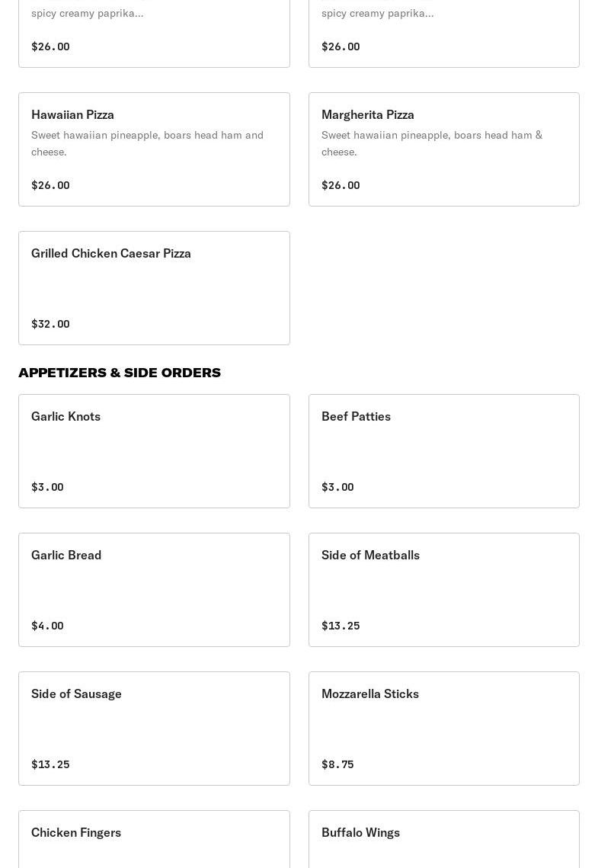The image size is (598, 868).
Task: Click the $32.00 price on Caesar Pizza
Action: tap(50, 324)
